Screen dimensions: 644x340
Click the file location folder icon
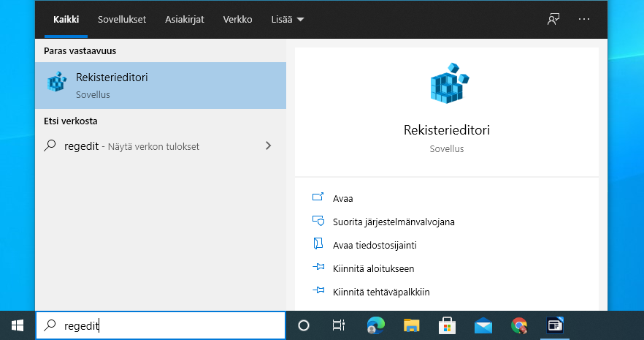tap(318, 243)
